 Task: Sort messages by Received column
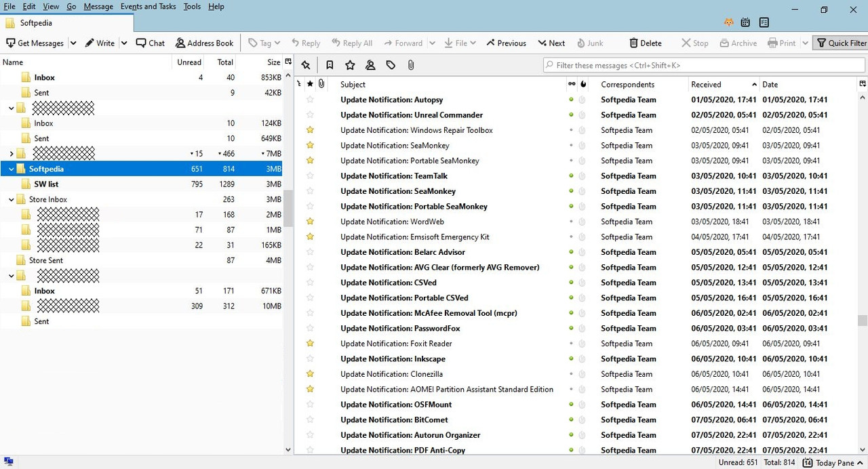(x=723, y=84)
